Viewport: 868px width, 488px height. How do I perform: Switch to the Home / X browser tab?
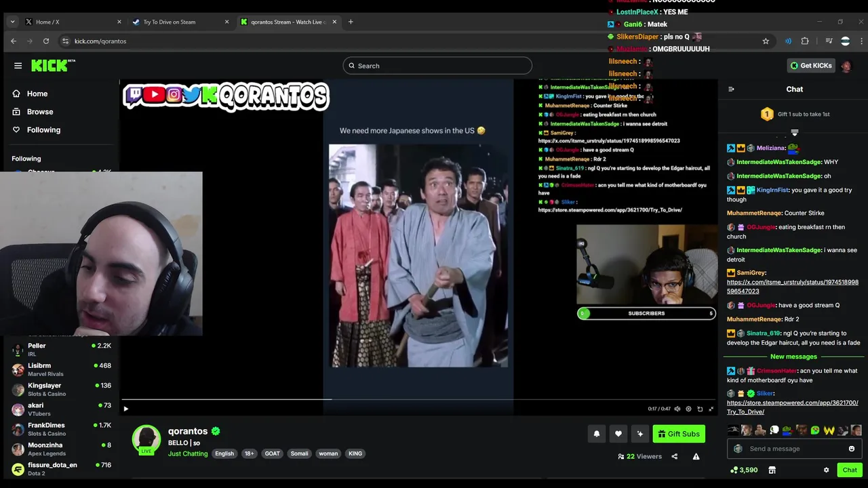(x=73, y=22)
